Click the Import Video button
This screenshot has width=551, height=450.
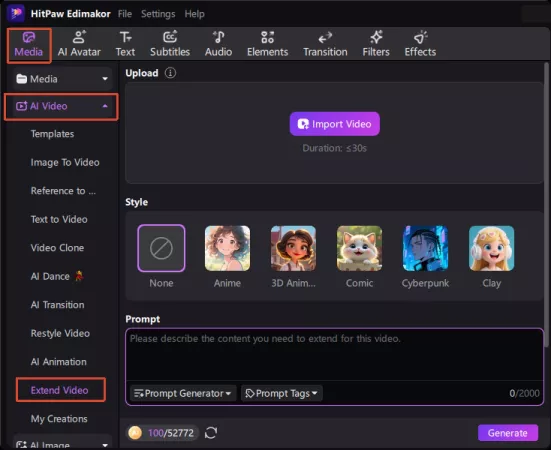coord(335,124)
